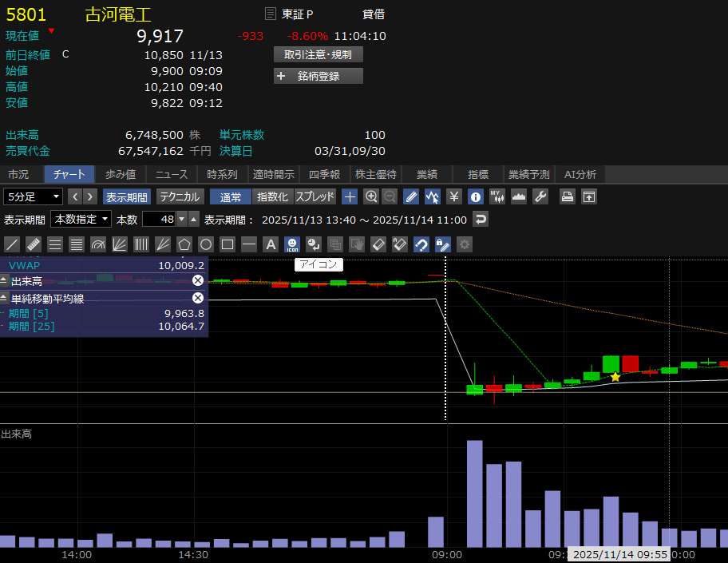Print the chart with printer icon
Viewport: 728px width, 563px height.
(567, 196)
